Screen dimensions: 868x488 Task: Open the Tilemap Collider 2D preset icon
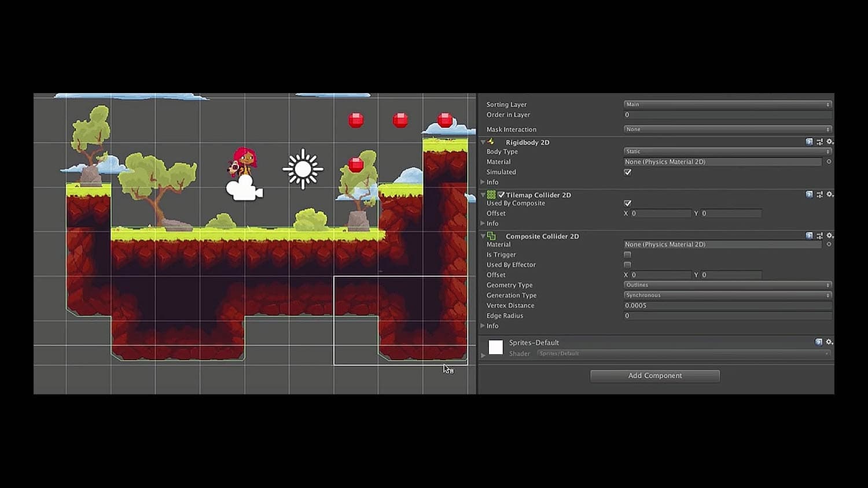tap(819, 195)
